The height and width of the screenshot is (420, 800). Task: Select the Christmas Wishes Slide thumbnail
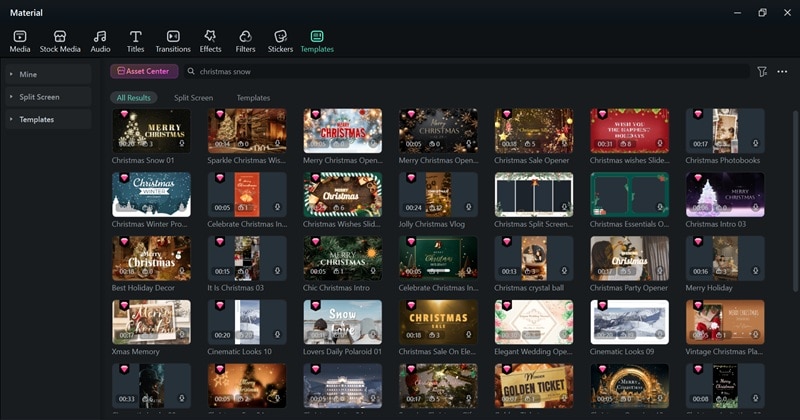343,194
